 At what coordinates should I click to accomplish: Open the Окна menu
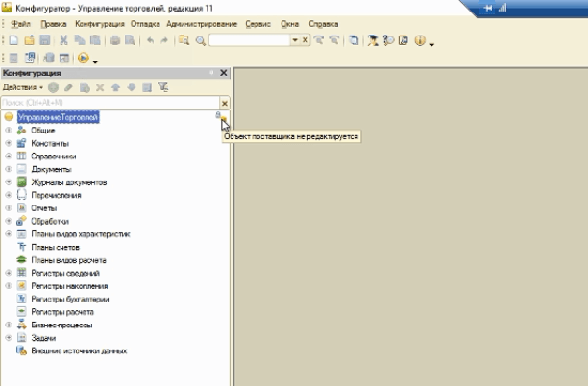click(290, 24)
